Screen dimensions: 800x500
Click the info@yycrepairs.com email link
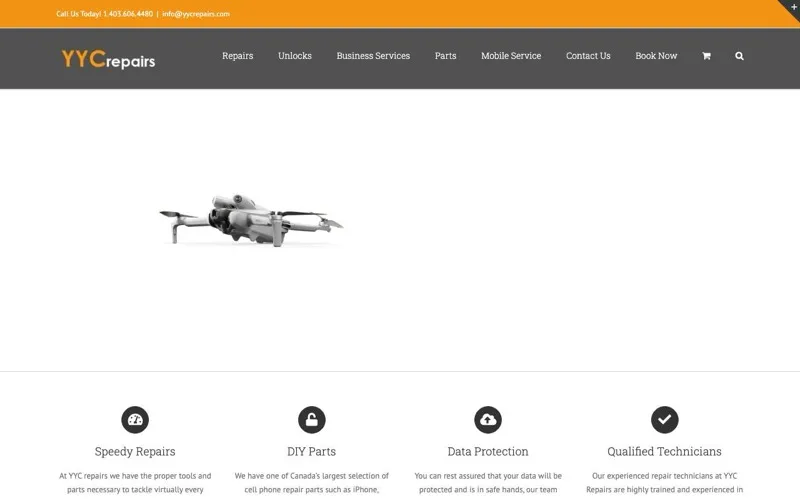click(196, 14)
